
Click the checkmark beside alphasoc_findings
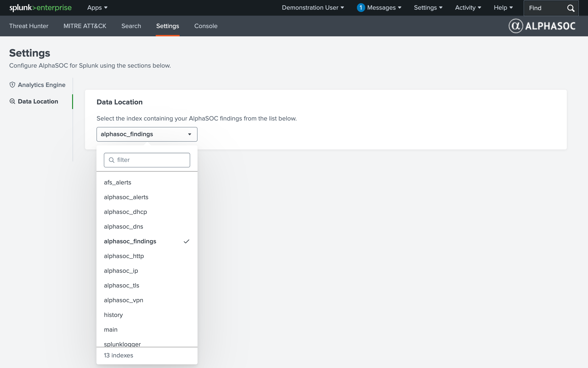tap(186, 241)
